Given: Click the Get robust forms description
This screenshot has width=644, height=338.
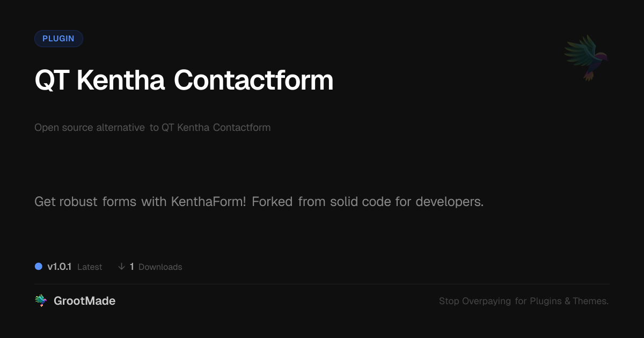Looking at the screenshot, I should click(259, 202).
